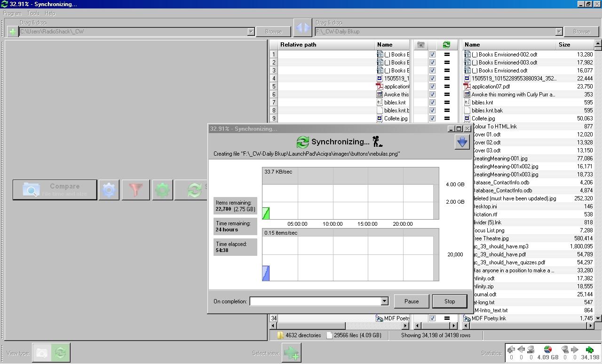This screenshot has height=364, width=602.
Task: Open the Program menu
Action: tap(13, 13)
